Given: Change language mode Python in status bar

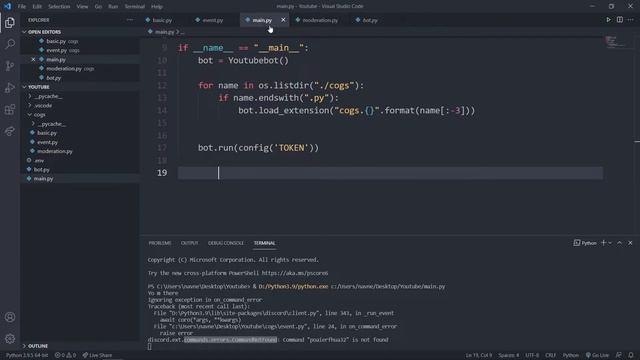Looking at the screenshot, I should [570, 355].
